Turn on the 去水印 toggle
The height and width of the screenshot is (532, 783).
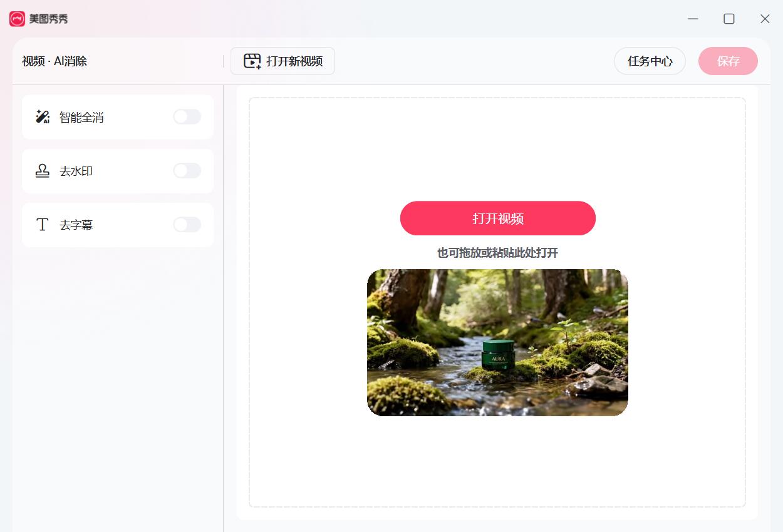tap(187, 171)
